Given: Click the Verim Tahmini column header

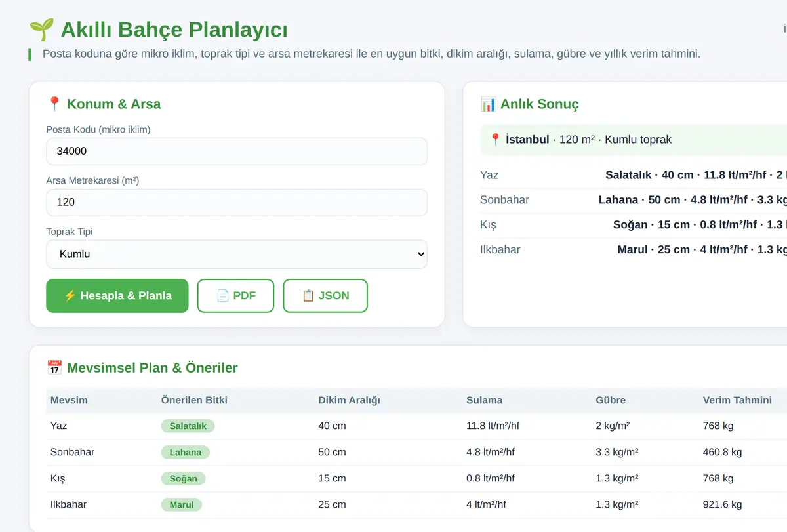Looking at the screenshot, I should 737,400.
